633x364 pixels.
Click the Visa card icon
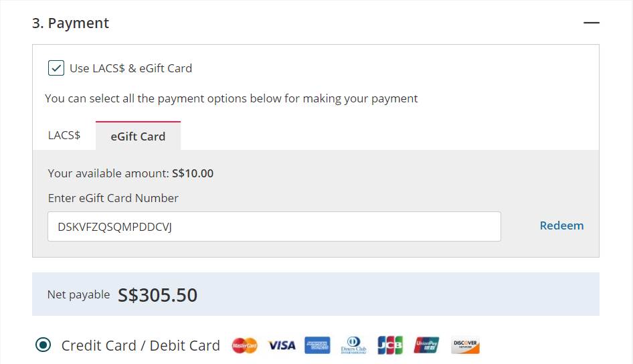[x=282, y=345]
